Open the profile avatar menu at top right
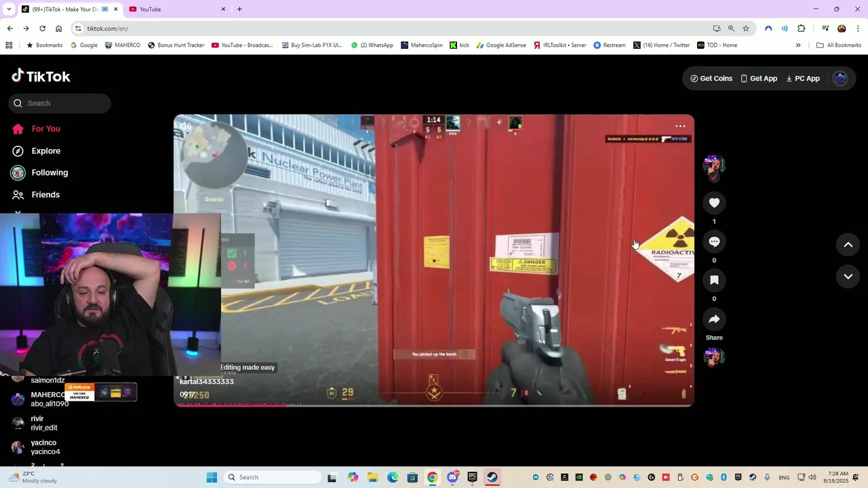The image size is (868, 488). (840, 79)
